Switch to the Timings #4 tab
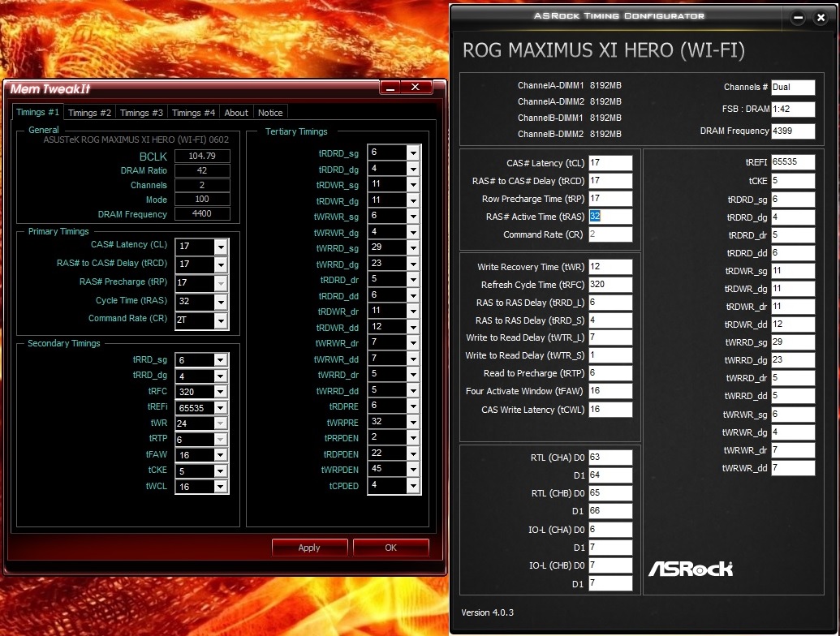This screenshot has width=840, height=636. coord(193,113)
